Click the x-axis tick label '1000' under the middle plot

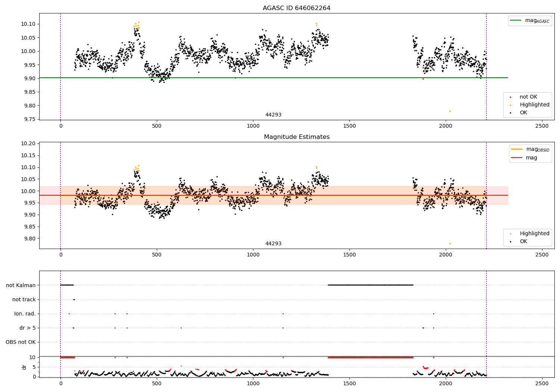(253, 255)
